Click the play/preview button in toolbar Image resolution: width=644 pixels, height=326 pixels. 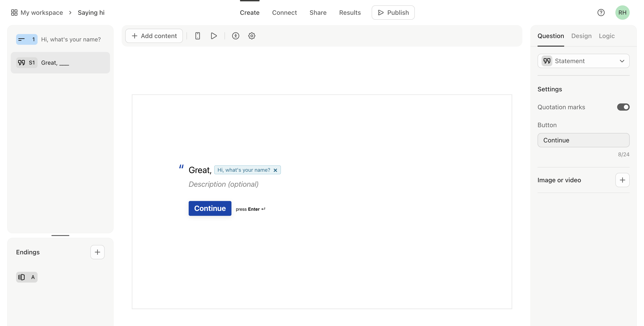point(214,35)
